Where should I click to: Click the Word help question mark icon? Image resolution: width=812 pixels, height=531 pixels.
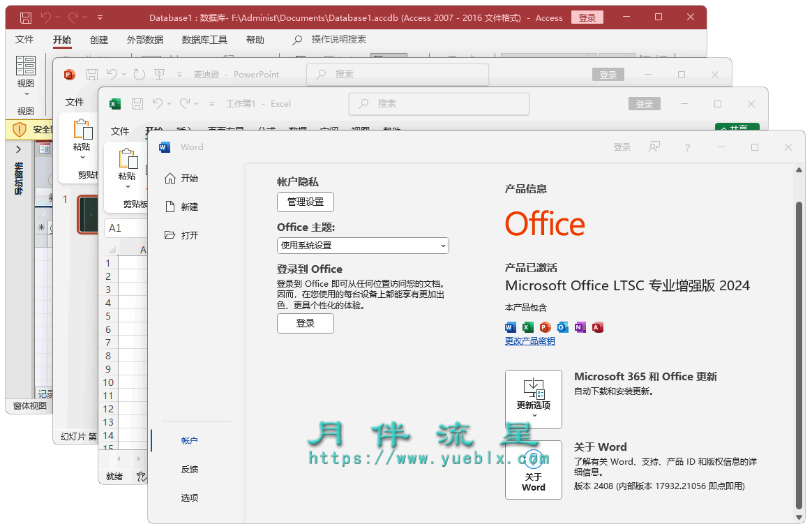[x=688, y=148]
